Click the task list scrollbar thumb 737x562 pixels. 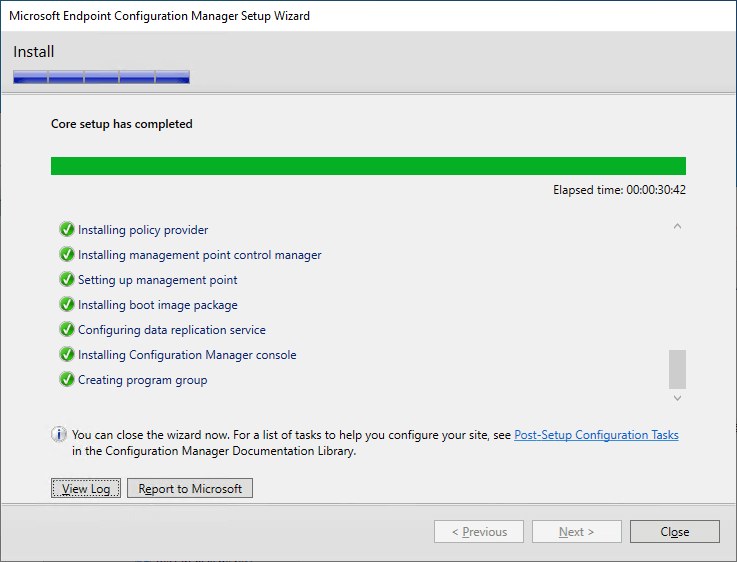(x=677, y=369)
